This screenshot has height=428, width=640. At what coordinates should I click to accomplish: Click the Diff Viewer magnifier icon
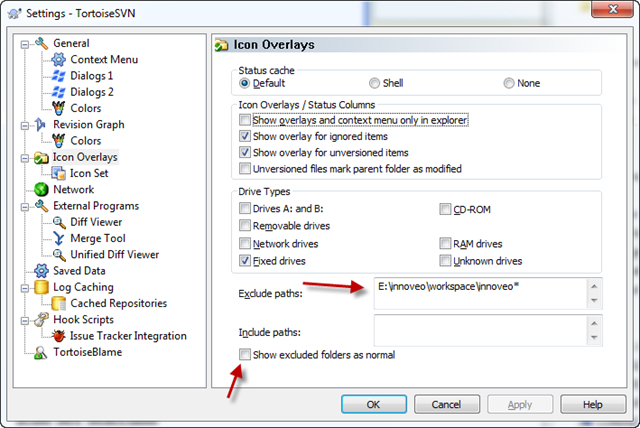tap(59, 222)
